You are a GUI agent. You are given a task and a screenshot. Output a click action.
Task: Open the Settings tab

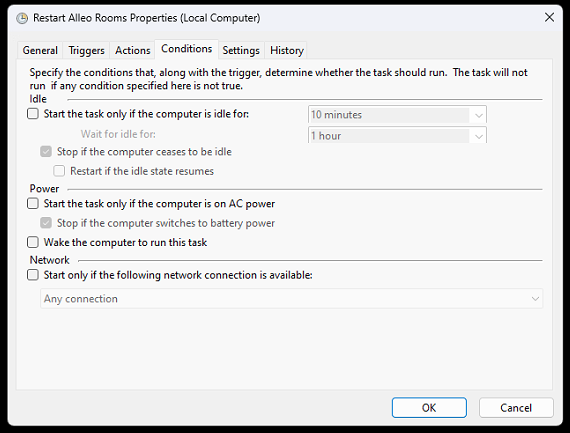(241, 50)
